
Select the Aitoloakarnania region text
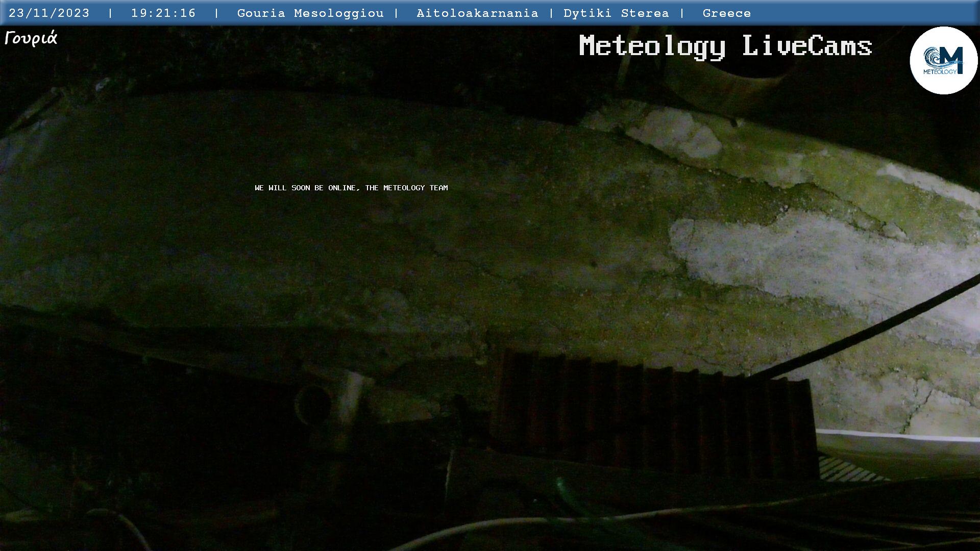[477, 13]
